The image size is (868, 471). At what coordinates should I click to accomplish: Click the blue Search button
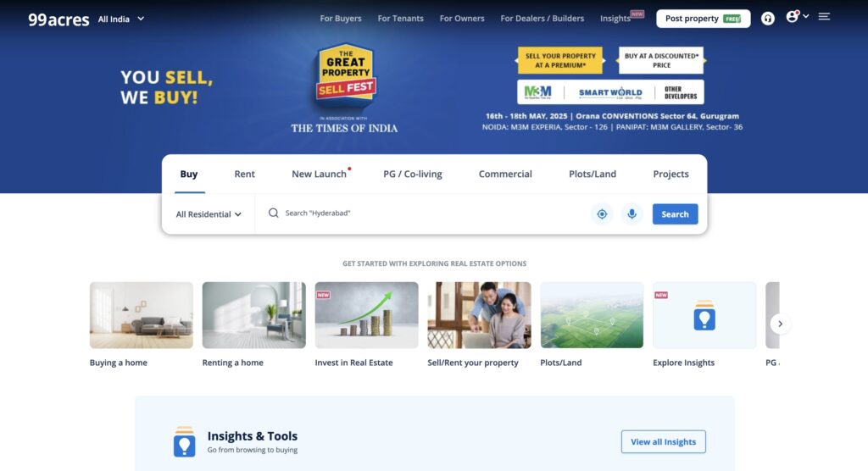(x=675, y=214)
